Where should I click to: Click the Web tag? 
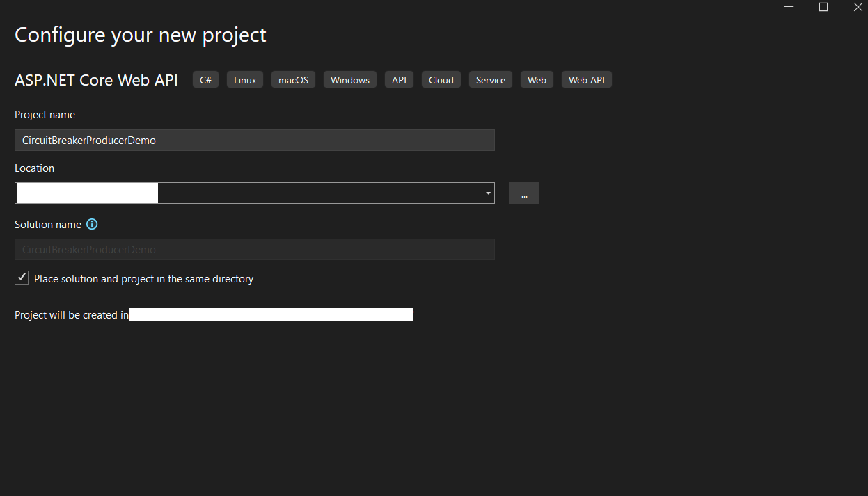click(x=536, y=79)
